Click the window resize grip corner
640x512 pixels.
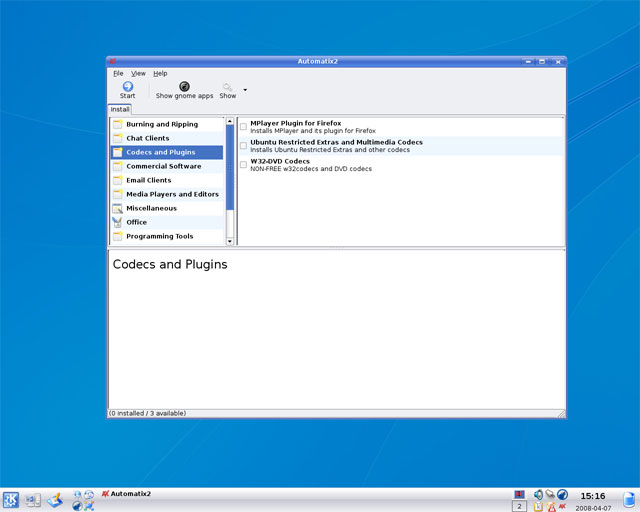point(562,414)
